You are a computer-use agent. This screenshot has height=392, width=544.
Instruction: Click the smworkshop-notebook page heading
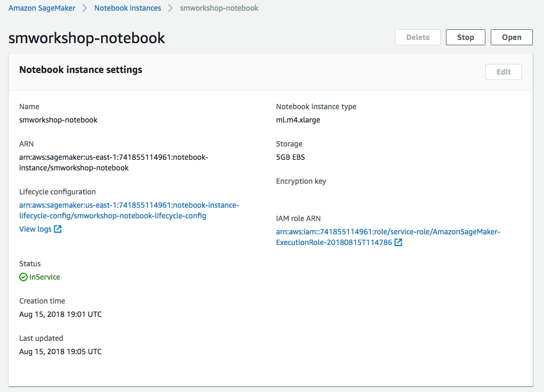pyautogui.click(x=87, y=38)
